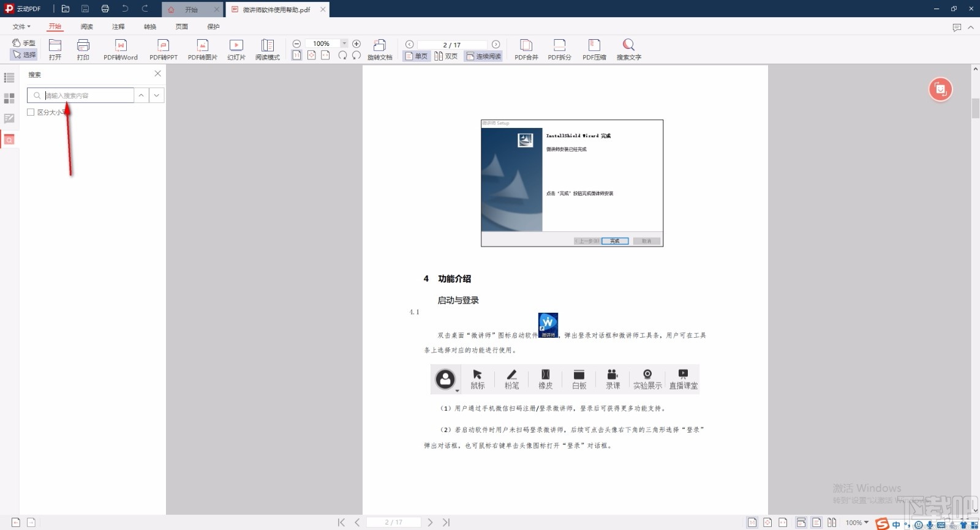The image size is (980, 530).
Task: Click the round red floating button
Action: (940, 89)
